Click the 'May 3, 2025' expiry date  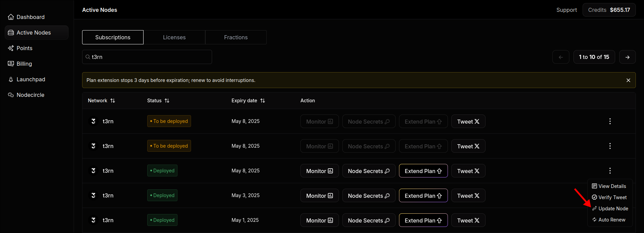[246, 195]
